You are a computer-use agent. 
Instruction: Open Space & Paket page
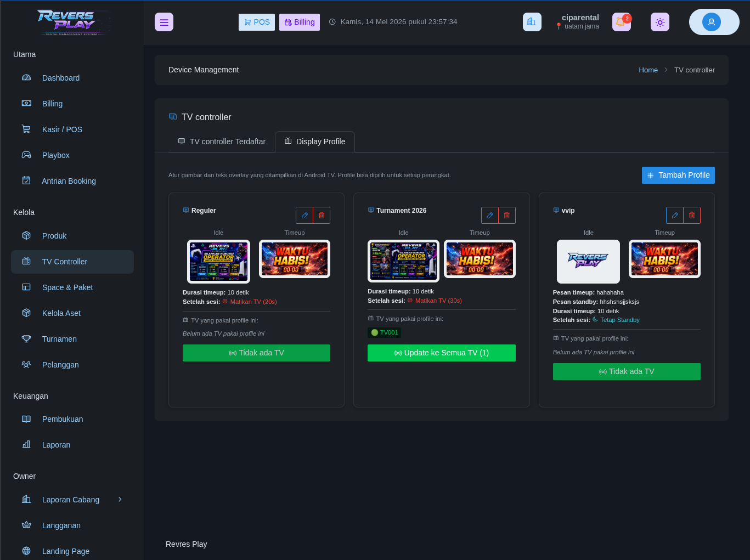[72, 287]
